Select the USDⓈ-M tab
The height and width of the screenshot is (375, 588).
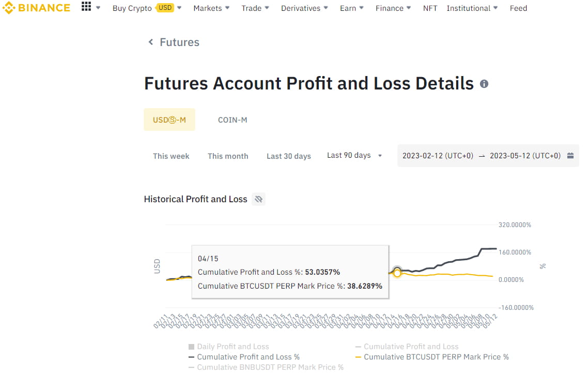tap(169, 120)
